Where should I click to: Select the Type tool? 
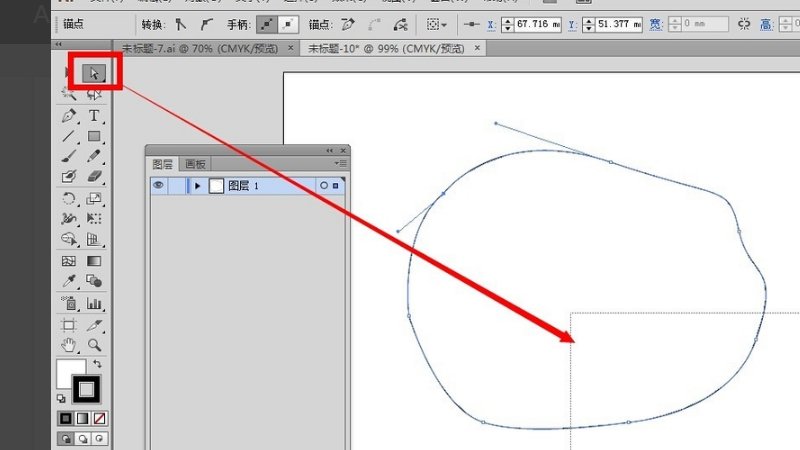point(94,116)
